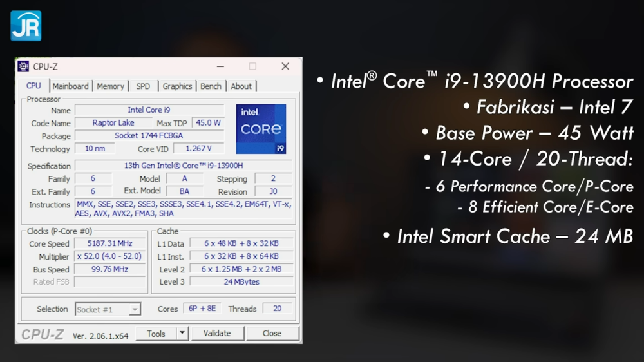Click the 'Fabrikasi – Intel 7' bullet

tap(547, 107)
